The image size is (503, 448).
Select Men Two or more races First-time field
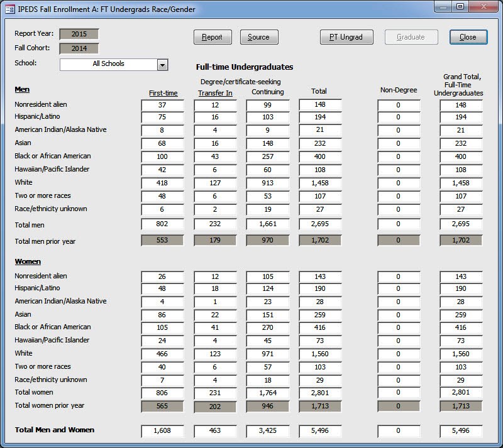pos(162,196)
